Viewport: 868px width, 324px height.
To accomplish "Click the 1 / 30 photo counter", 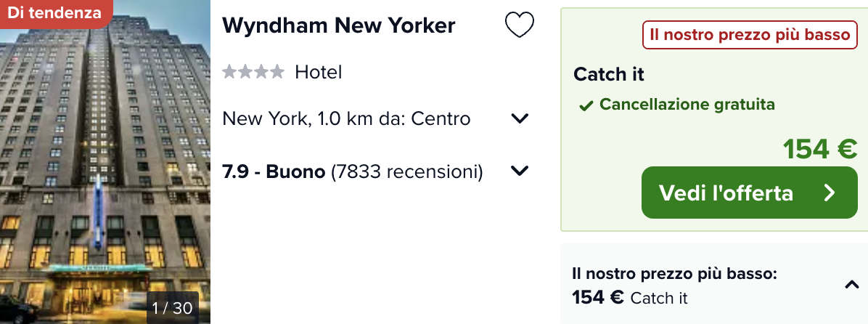I will 172,308.
